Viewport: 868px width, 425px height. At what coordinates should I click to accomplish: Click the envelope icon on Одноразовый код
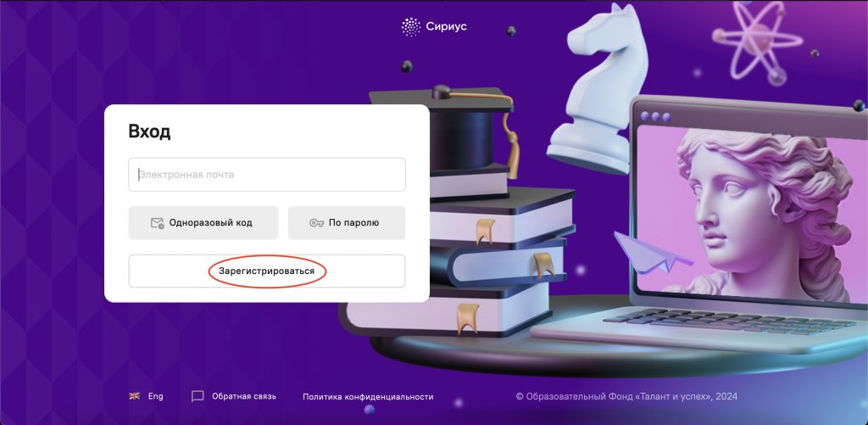pos(157,223)
